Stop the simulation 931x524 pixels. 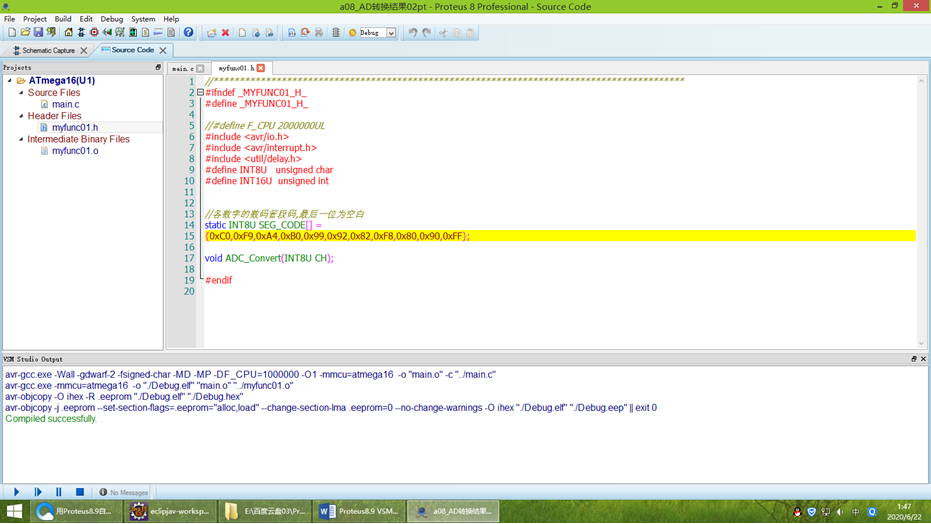pyautogui.click(x=80, y=492)
